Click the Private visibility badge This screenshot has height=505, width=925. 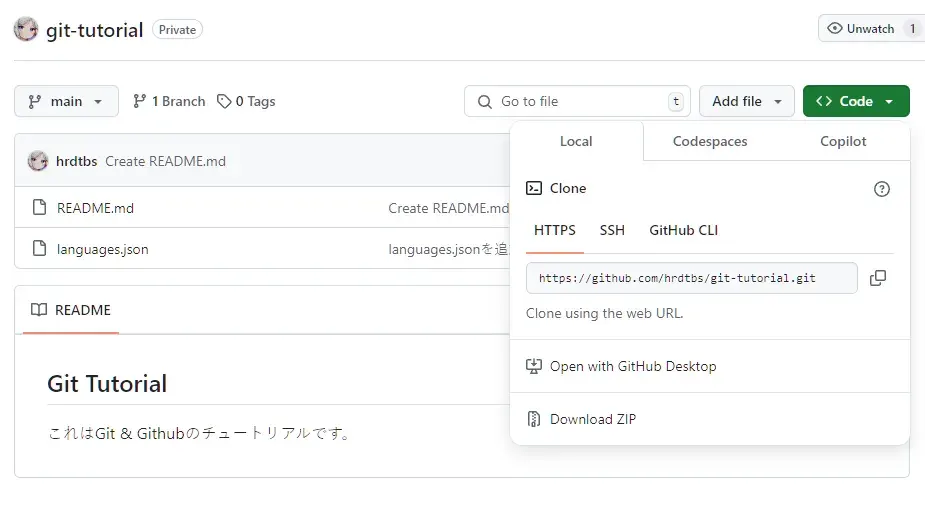pos(177,29)
